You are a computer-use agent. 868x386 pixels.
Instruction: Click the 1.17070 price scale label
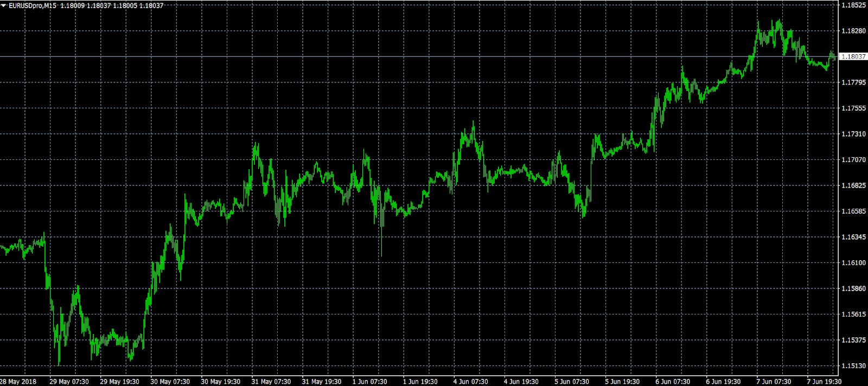853,160
